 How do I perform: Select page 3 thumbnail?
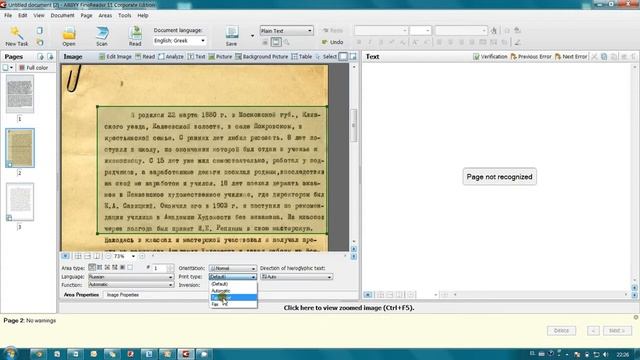pos(20,202)
